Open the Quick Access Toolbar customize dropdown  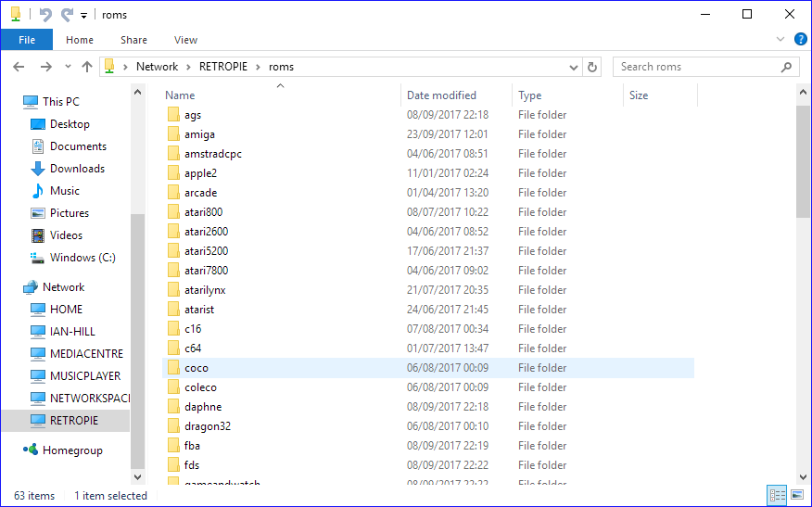point(84,16)
